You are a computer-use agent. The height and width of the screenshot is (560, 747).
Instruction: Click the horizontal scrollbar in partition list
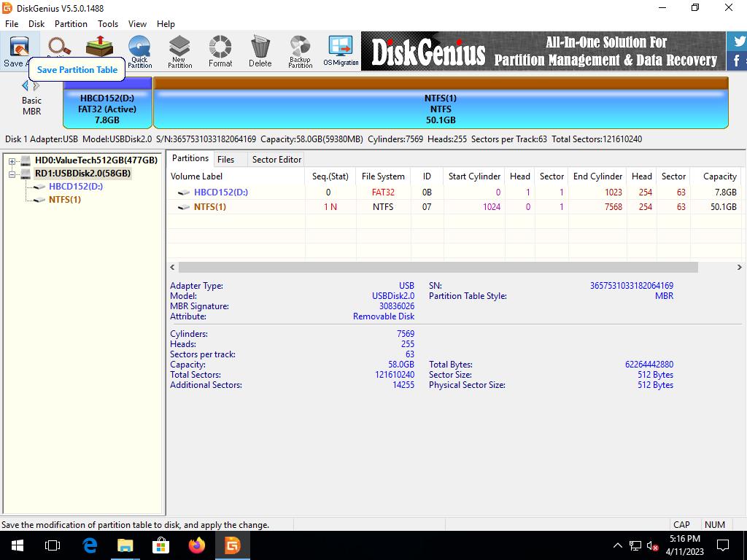point(438,268)
